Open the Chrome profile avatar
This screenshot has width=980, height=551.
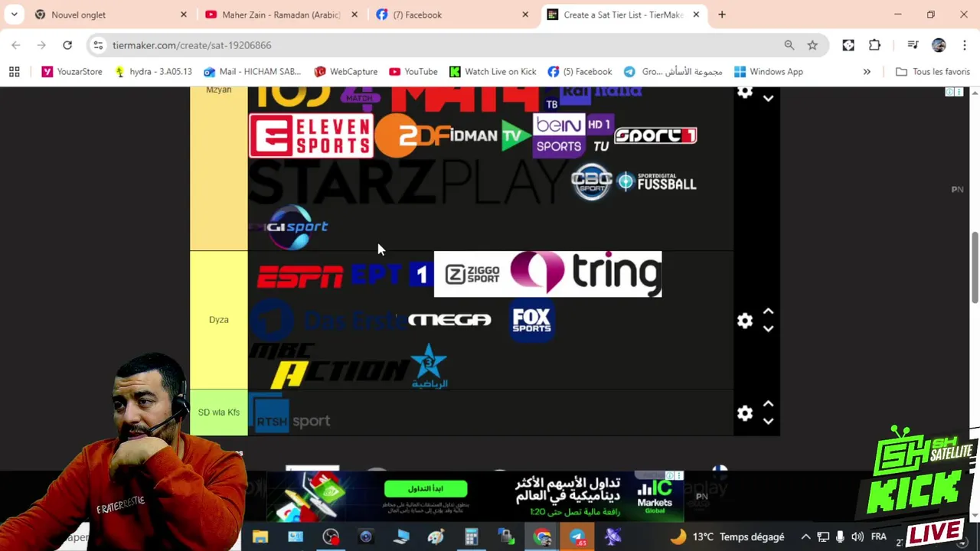[x=939, y=45]
